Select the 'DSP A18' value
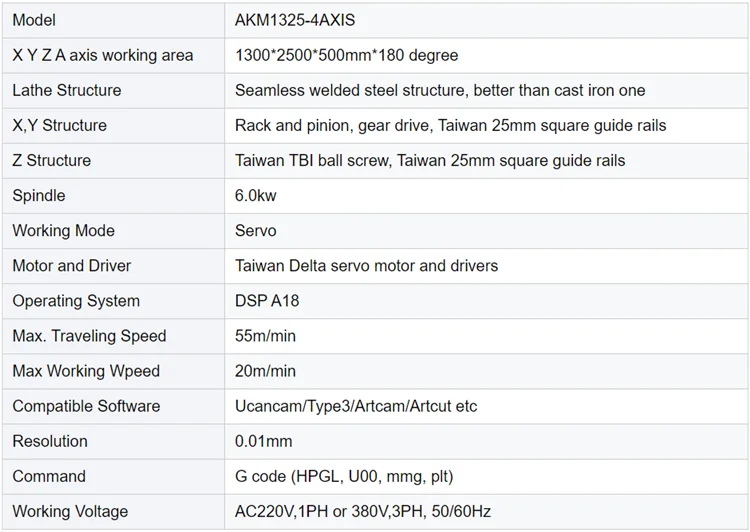Image resolution: width=750 pixels, height=532 pixels. pyautogui.click(x=267, y=300)
